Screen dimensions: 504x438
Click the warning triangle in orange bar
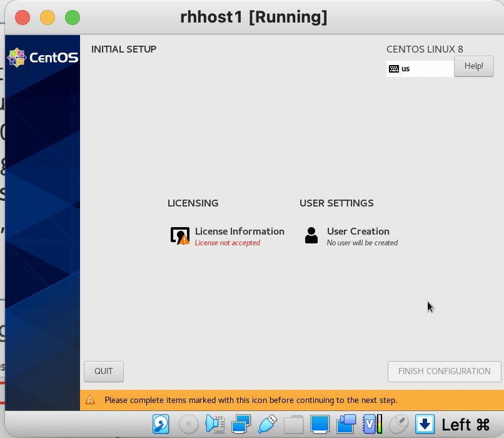(90, 400)
